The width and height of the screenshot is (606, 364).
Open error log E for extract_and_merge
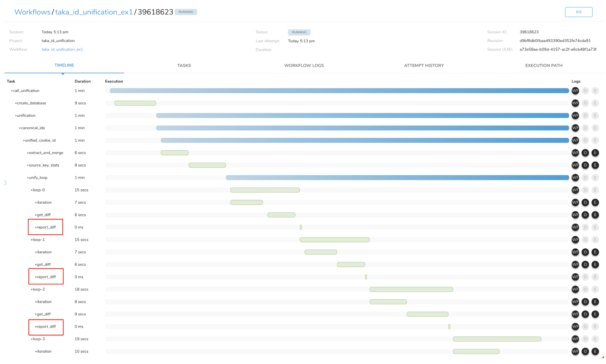[x=595, y=153]
